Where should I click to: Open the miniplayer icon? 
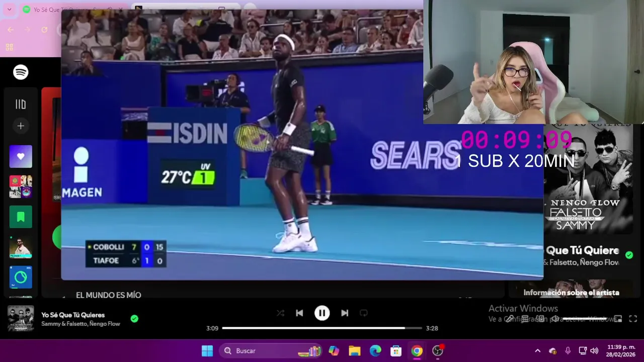point(618,319)
